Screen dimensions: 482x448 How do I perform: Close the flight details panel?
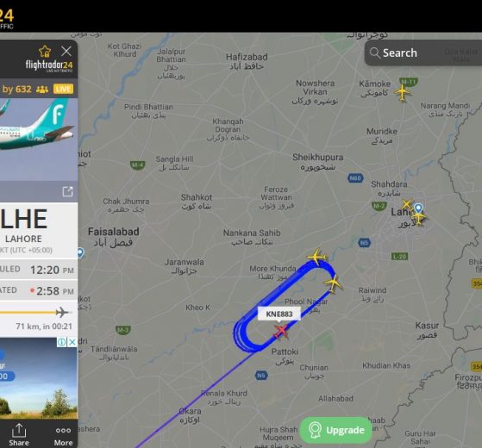pos(66,52)
